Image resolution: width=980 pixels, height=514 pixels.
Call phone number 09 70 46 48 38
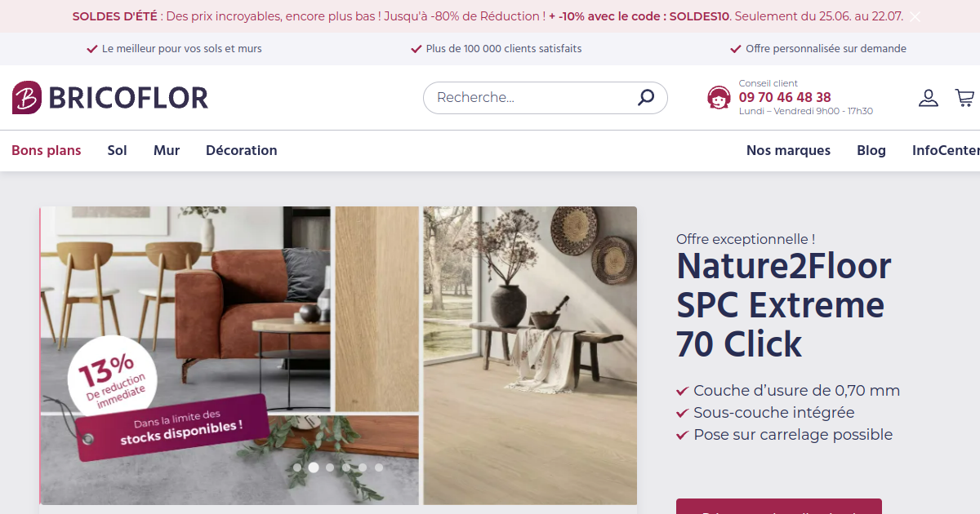[x=785, y=97]
